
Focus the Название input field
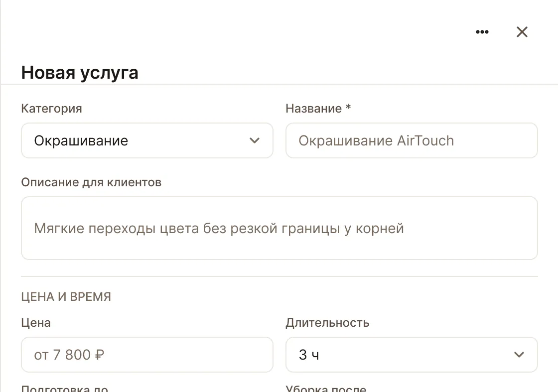click(x=412, y=140)
